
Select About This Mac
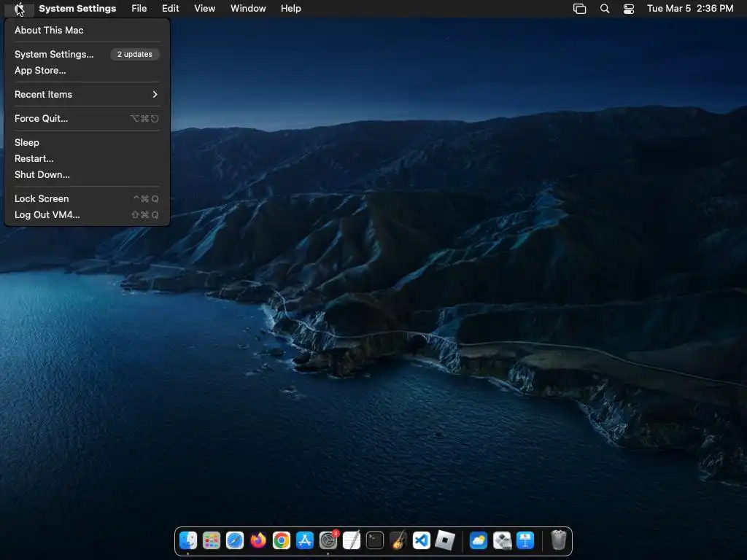(49, 30)
